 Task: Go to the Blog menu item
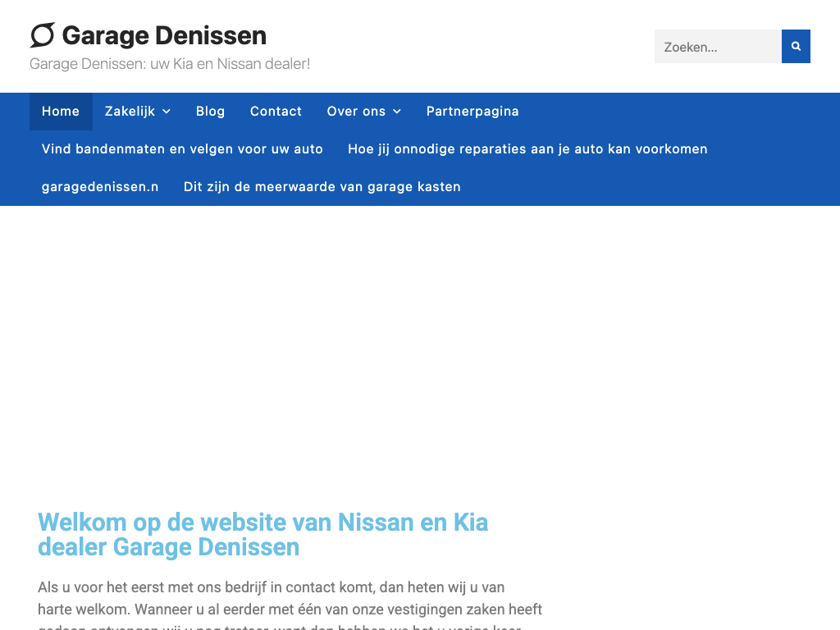point(211,112)
